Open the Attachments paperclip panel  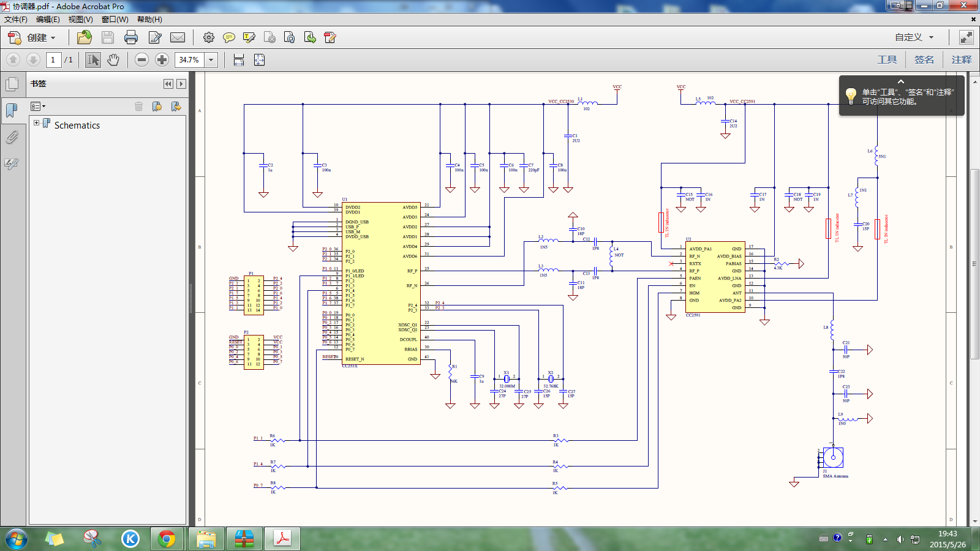12,137
